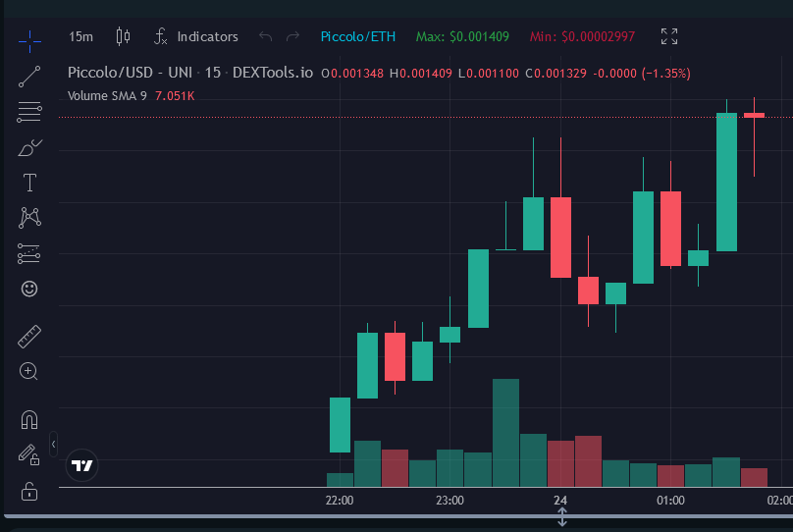Screen dimensions: 793x532
Task: Toggle stay in drawing mode
Action: (x=29, y=454)
